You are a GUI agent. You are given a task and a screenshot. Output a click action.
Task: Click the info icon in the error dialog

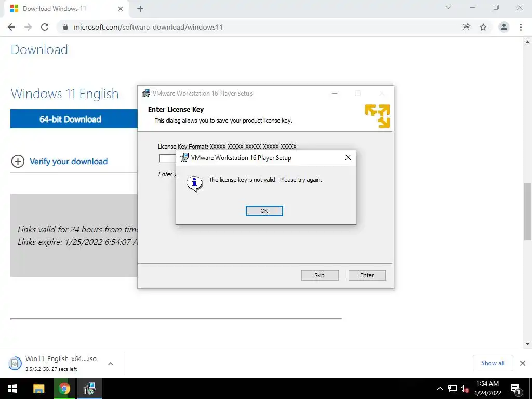[194, 183]
